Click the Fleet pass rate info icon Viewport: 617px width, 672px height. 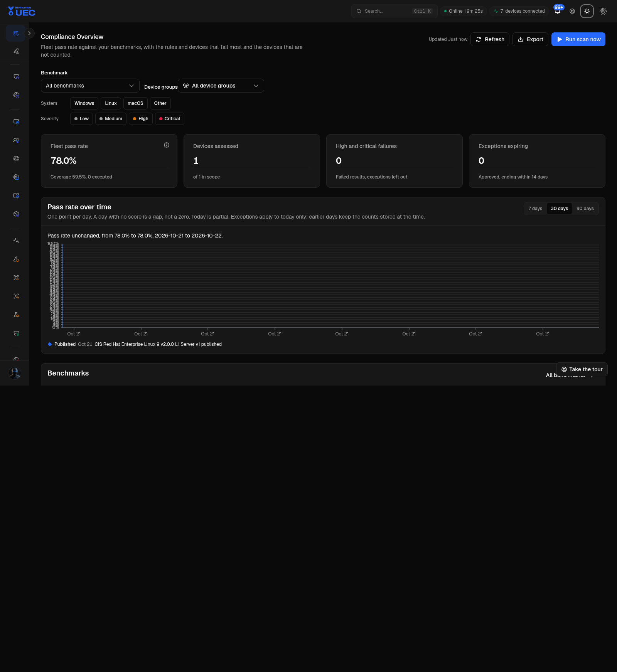167,145
